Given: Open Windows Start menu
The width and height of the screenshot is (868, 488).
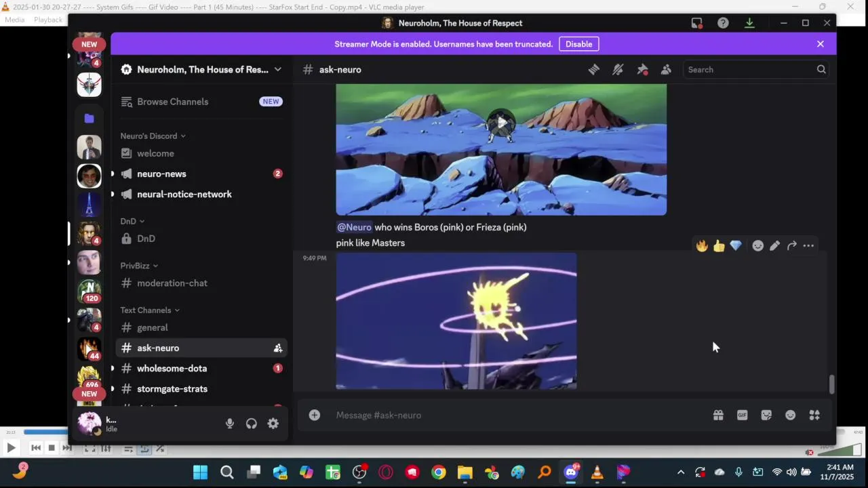Looking at the screenshot, I should pyautogui.click(x=200, y=472).
